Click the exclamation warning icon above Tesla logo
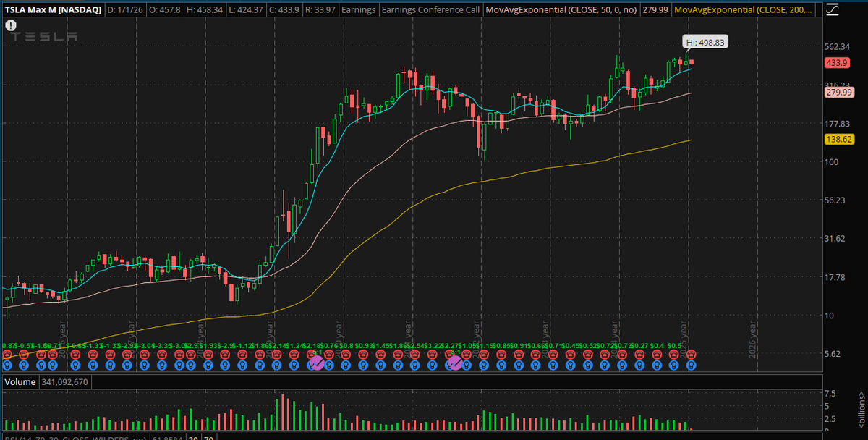 (x=10, y=25)
